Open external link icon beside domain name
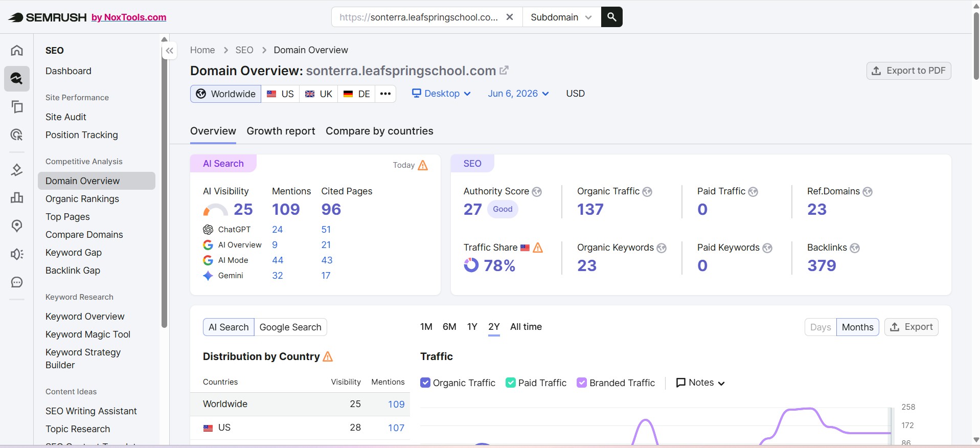The width and height of the screenshot is (980, 448). click(x=504, y=70)
